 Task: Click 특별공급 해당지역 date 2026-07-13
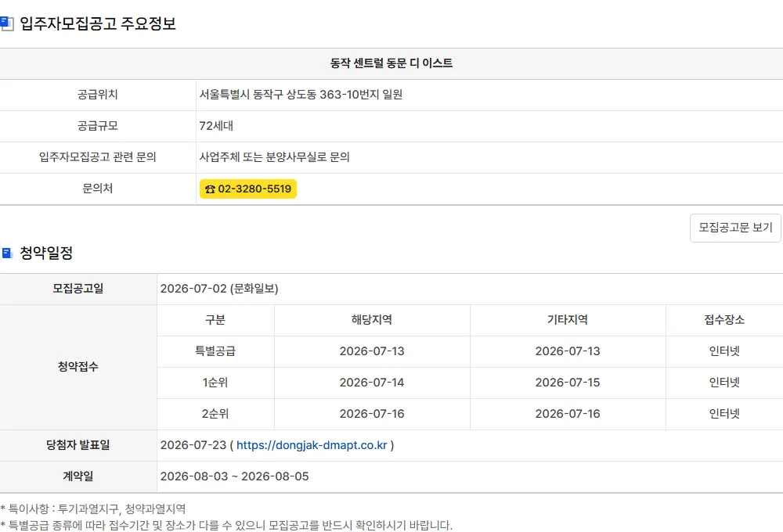(x=371, y=351)
